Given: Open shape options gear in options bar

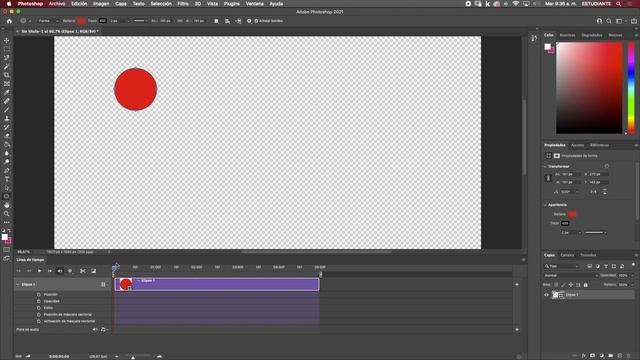Looking at the screenshot, I should [x=249, y=21].
